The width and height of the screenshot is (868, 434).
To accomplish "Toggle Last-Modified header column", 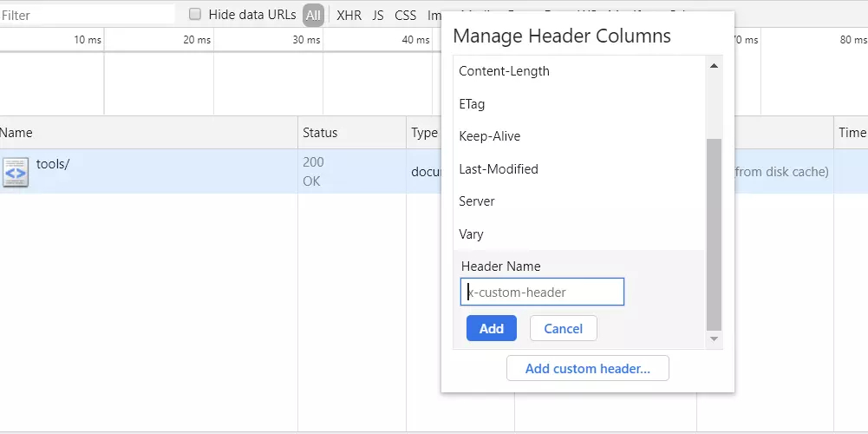I will (579, 169).
